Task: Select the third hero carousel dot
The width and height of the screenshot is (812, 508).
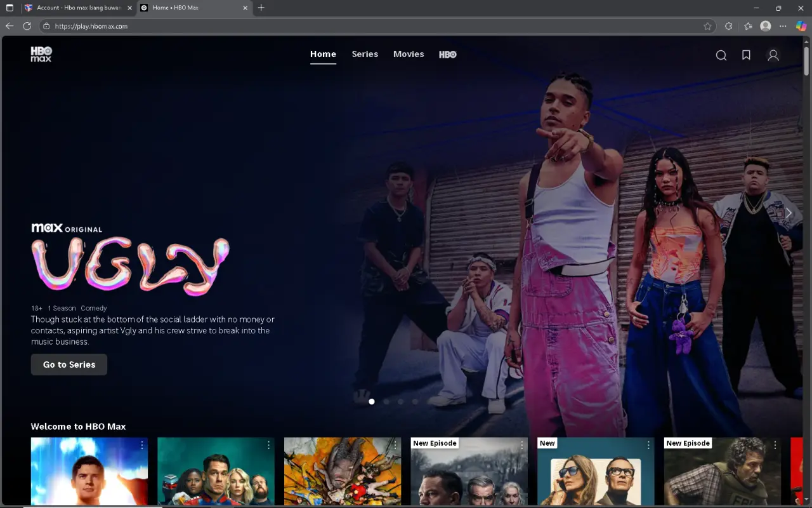Action: coord(400,401)
